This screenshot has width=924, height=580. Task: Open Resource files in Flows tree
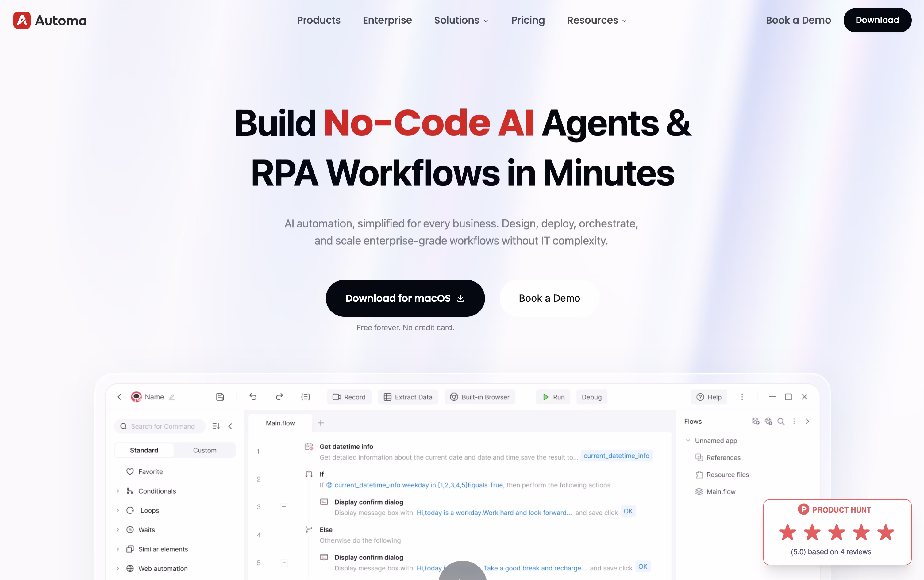coord(722,475)
